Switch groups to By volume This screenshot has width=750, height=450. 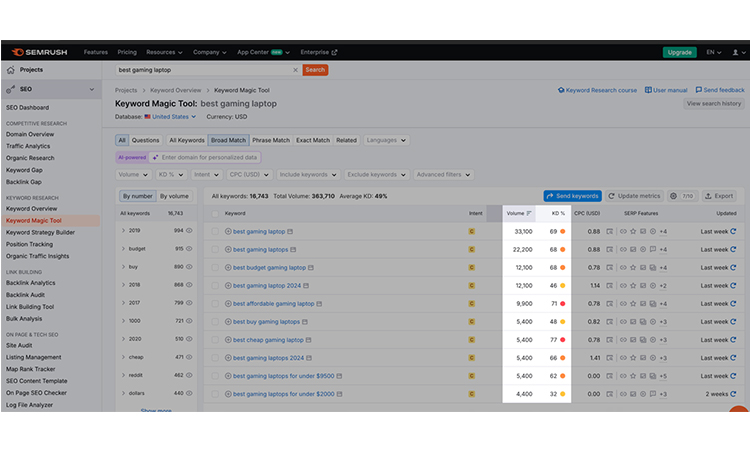(174, 196)
